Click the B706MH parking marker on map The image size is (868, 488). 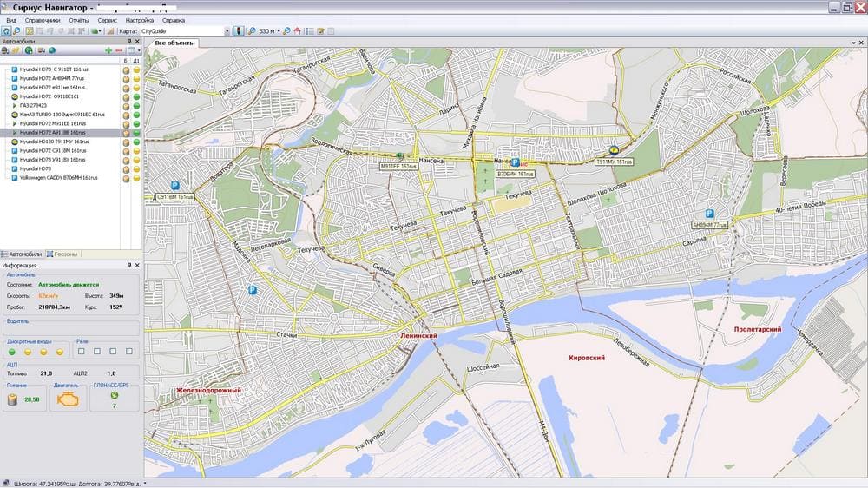[x=515, y=162]
